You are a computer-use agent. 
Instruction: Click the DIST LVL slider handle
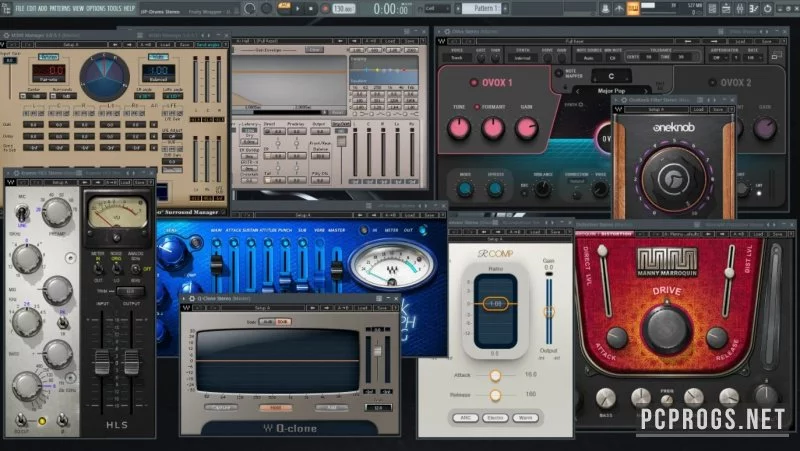pos(730,272)
